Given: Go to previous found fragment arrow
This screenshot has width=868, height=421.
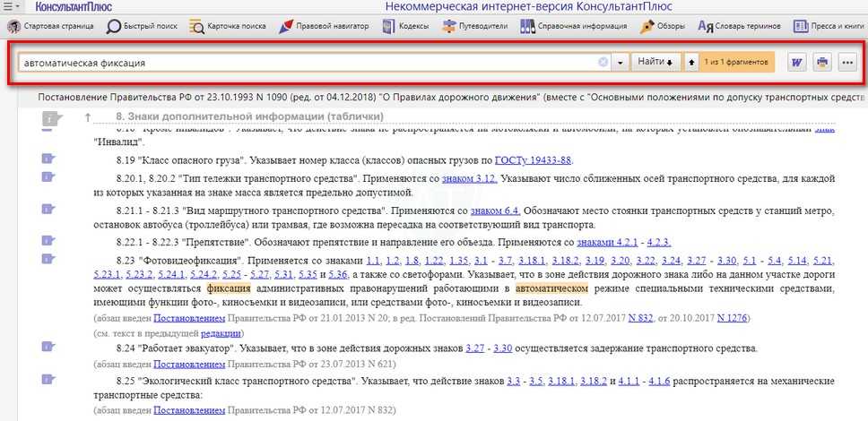Looking at the screenshot, I should click(691, 63).
